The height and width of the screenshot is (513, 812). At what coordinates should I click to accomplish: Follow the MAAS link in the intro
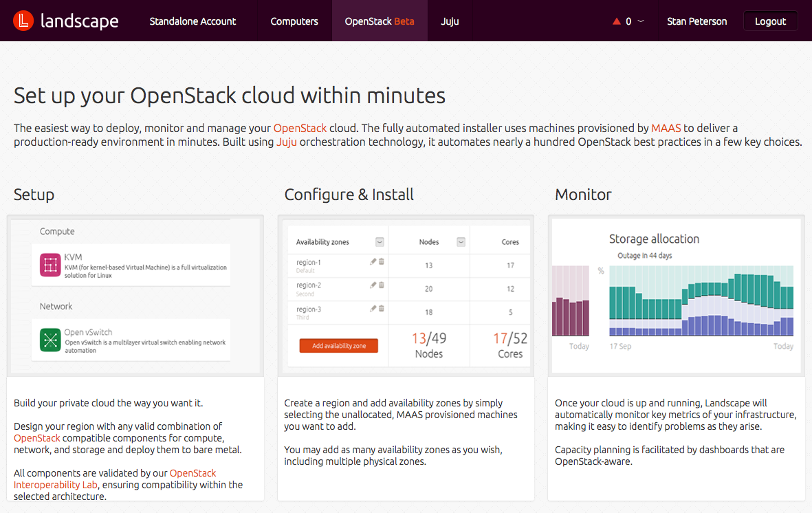point(666,128)
